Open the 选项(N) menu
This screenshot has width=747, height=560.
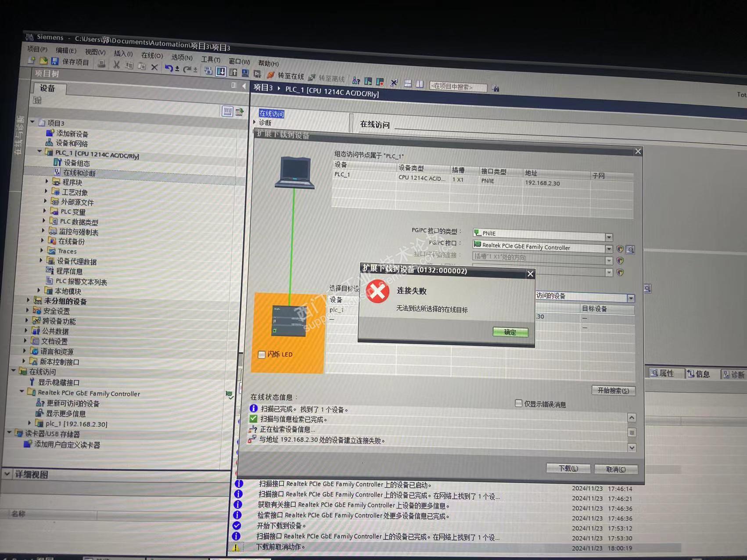(x=182, y=57)
